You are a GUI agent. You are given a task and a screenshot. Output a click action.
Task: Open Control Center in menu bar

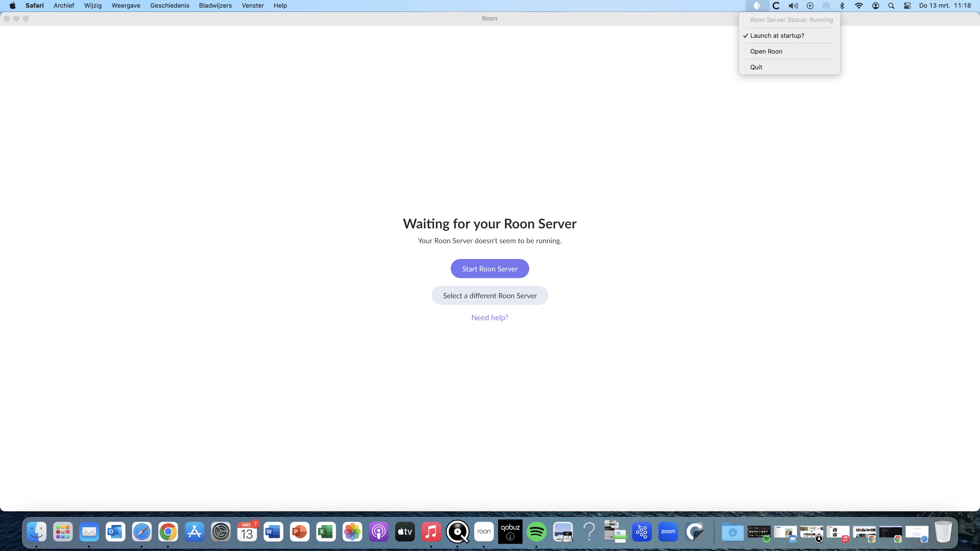tap(907, 6)
